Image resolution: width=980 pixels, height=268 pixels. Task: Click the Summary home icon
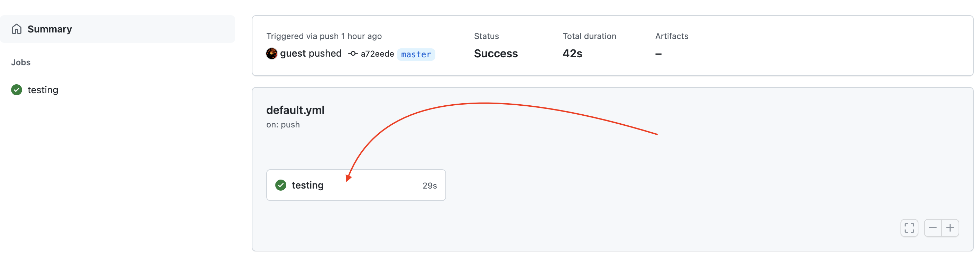point(16,29)
